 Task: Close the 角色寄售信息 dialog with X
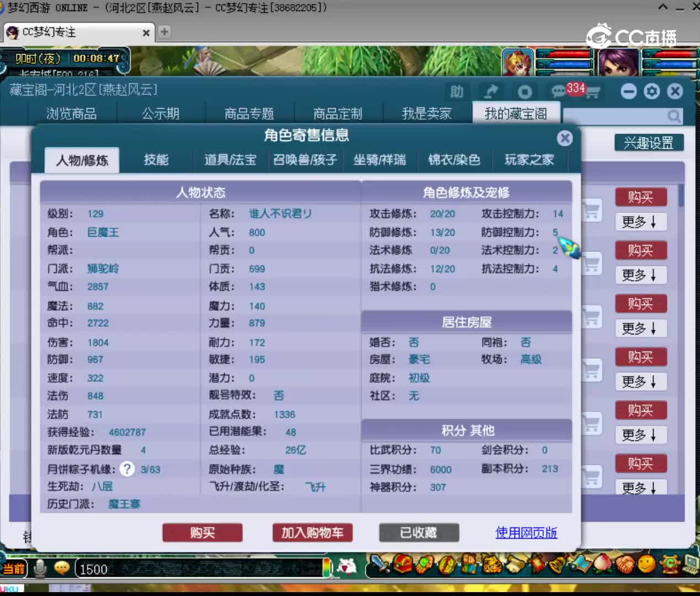pyautogui.click(x=565, y=138)
